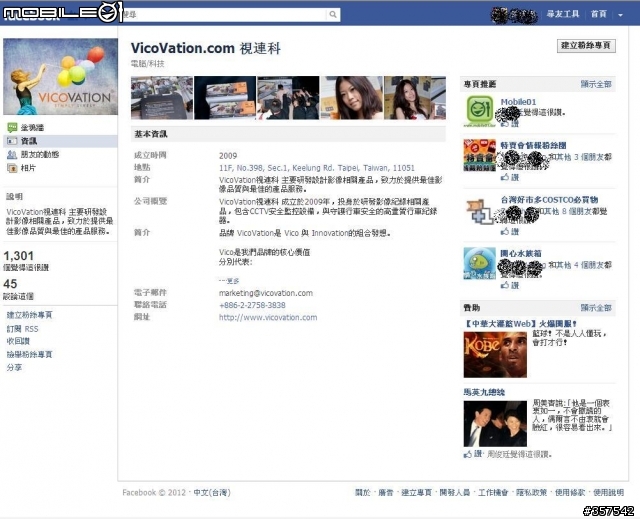The width and height of the screenshot is (640, 519).
Task: Open footer 使用條款 link
Action: [570, 493]
